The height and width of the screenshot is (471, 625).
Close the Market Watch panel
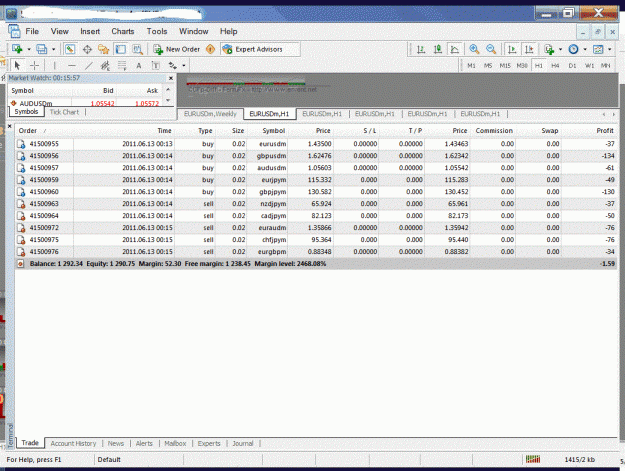(x=171, y=78)
